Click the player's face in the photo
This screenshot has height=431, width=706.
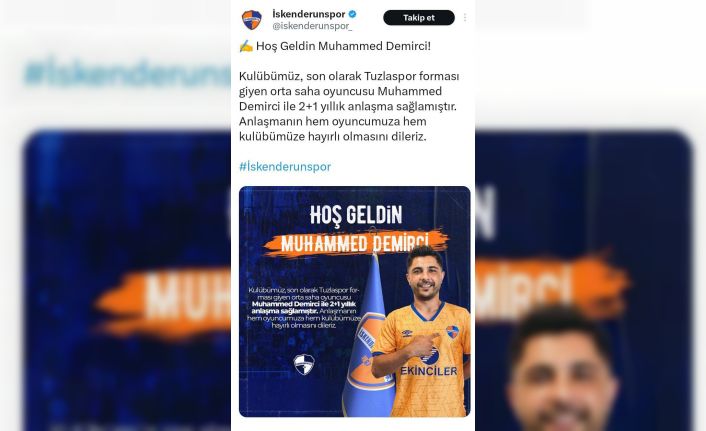point(425,277)
